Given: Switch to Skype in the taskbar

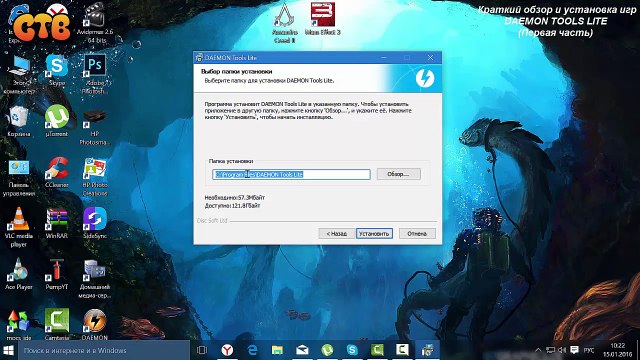Looking at the screenshot, I should pos(352,350).
